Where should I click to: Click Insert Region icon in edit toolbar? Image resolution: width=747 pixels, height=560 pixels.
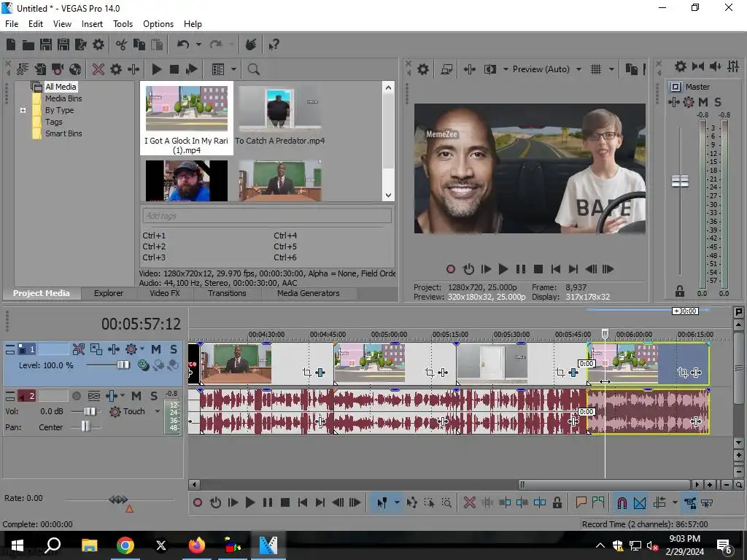598,502
